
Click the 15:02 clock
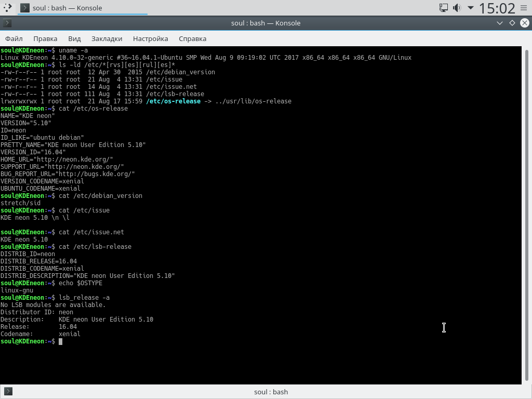pos(497,8)
